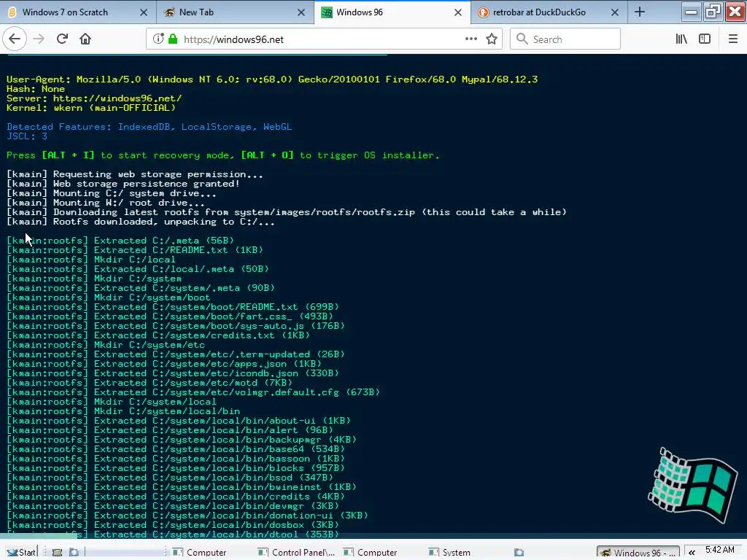This screenshot has height=560, width=747.
Task: Click the forward navigation arrow
Action: [39, 39]
